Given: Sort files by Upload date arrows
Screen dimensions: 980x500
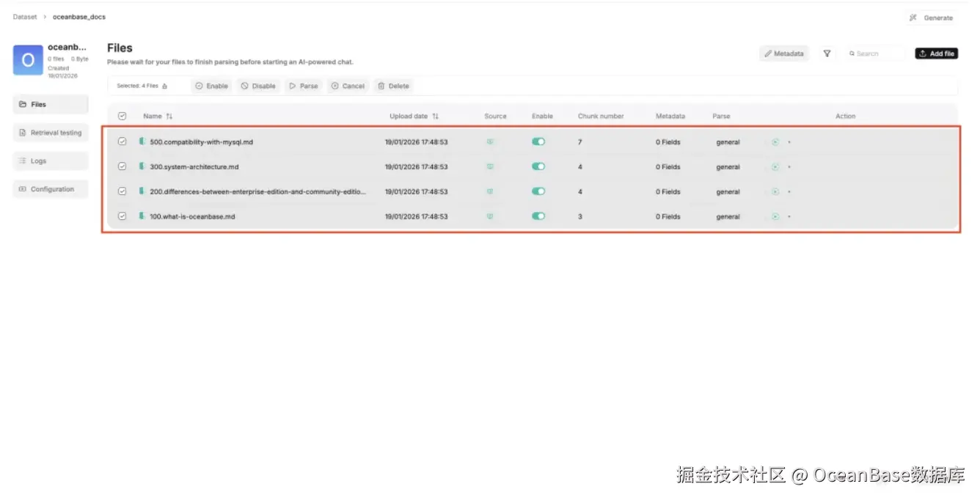Looking at the screenshot, I should coord(435,117).
